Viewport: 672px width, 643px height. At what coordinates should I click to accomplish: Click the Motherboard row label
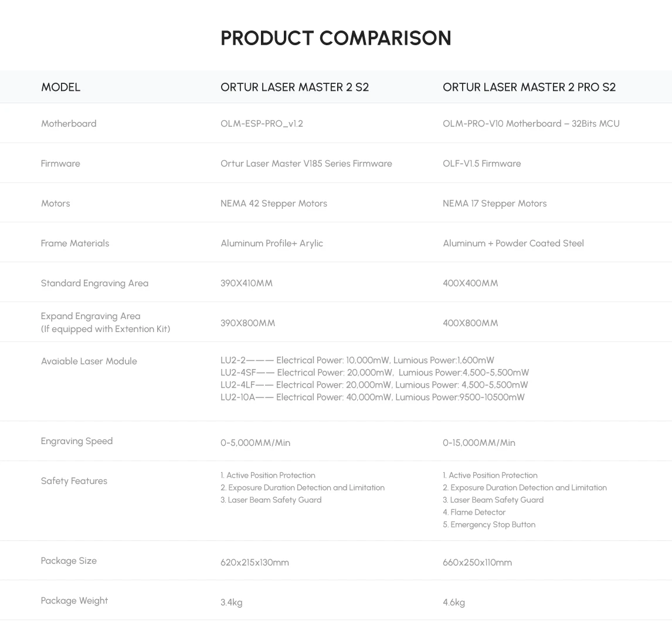click(x=69, y=123)
